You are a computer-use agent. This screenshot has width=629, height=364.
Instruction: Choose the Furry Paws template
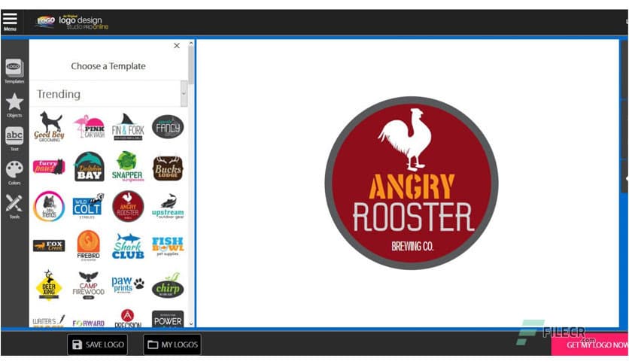[x=49, y=166]
